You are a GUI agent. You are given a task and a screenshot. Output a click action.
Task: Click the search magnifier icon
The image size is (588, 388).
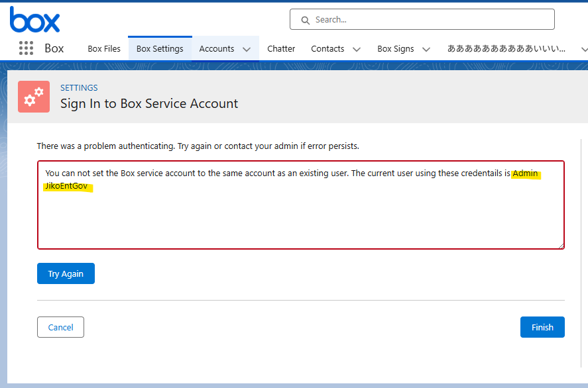[x=306, y=20]
